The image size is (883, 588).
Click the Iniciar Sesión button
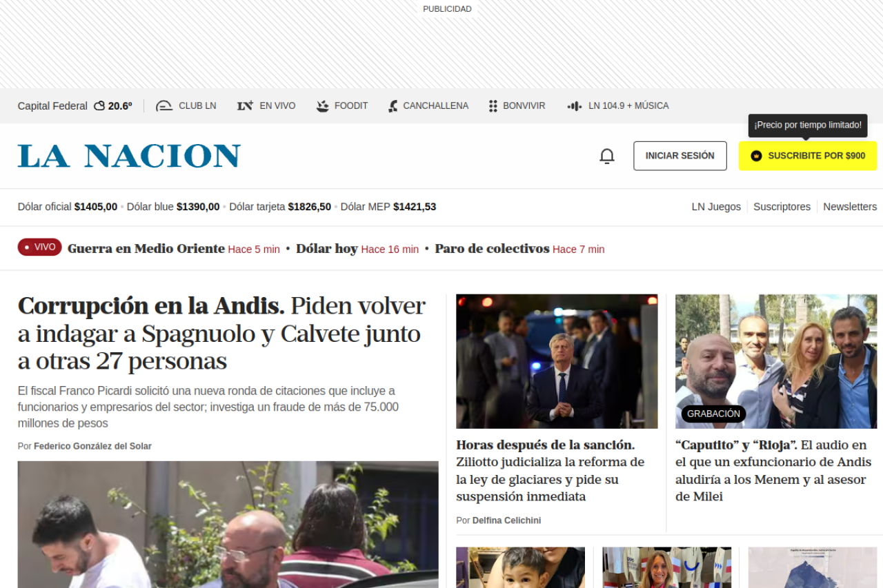tap(680, 156)
